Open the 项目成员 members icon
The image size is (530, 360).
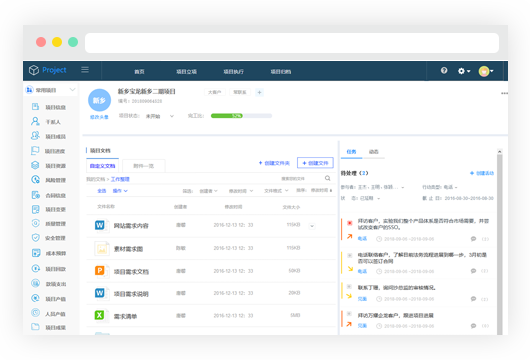[x=35, y=136]
